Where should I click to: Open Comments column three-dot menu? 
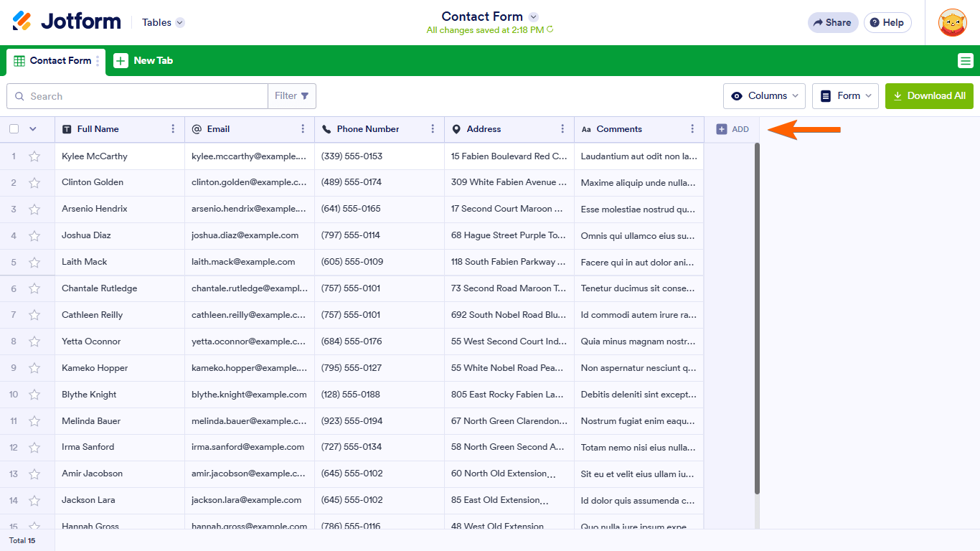[692, 129]
